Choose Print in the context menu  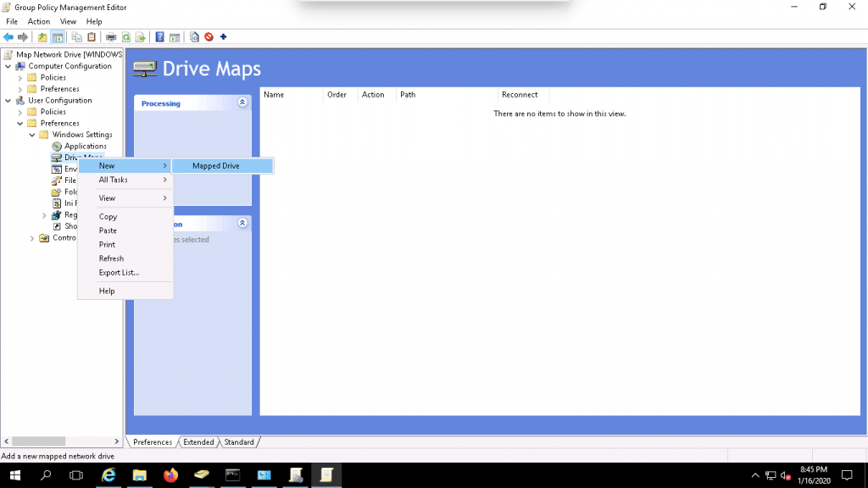[125, 245]
